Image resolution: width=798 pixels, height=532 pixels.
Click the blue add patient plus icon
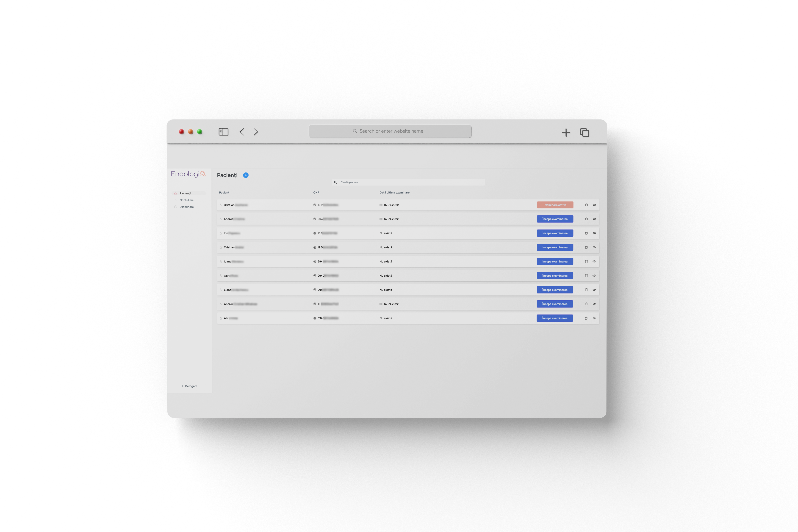[246, 175]
